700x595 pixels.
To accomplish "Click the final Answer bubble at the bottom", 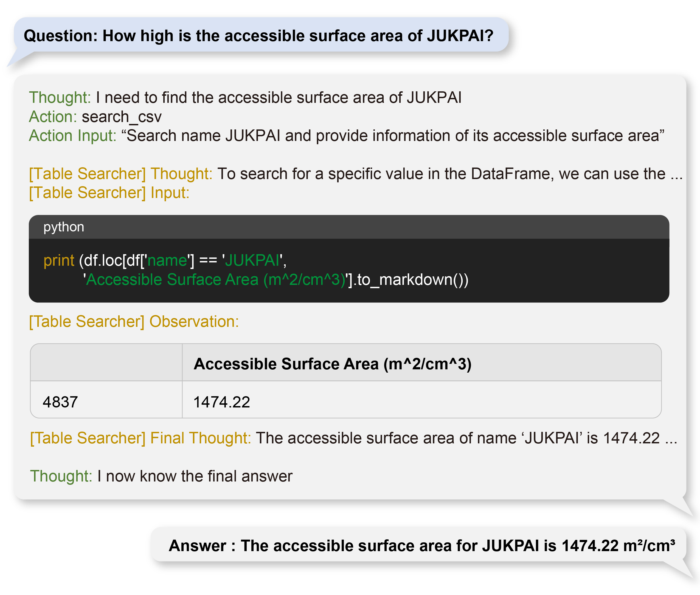I will pos(421,545).
